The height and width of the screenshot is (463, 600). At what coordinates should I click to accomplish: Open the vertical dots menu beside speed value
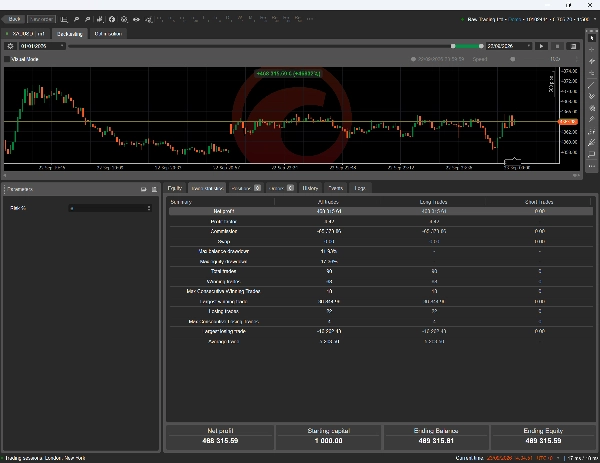coord(577,59)
